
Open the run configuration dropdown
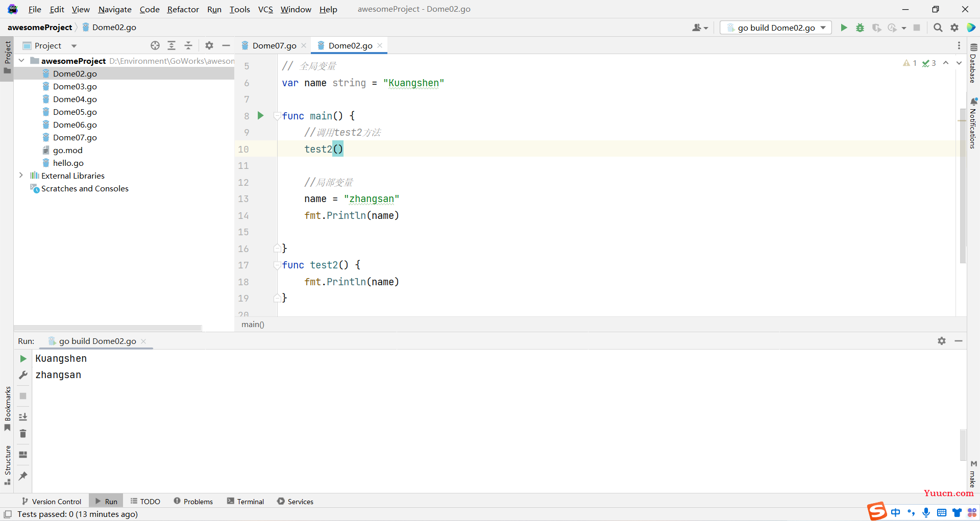tap(775, 28)
